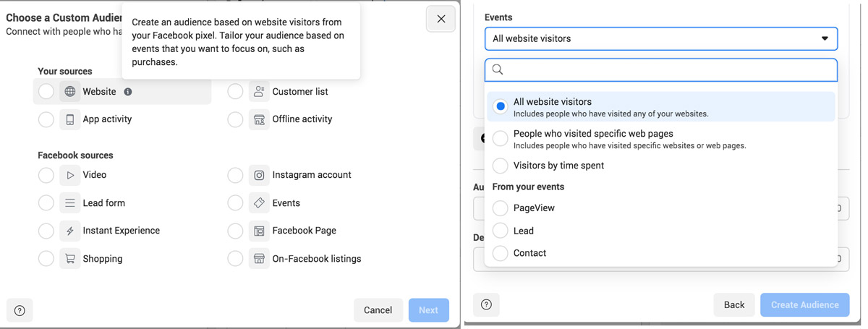This screenshot has width=868, height=329.
Task: Select the Offline activity radio button
Action: 235,119
